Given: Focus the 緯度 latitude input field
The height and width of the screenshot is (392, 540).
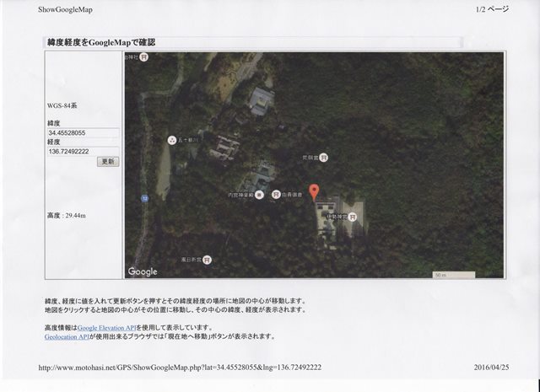Looking at the screenshot, I should 83,133.
